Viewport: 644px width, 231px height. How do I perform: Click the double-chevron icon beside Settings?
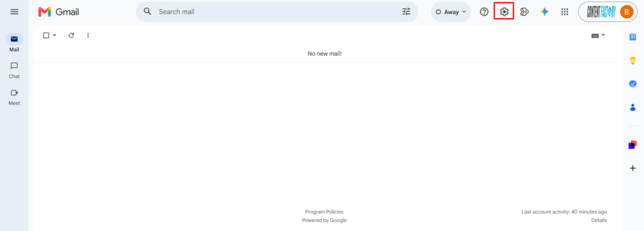[x=524, y=12]
